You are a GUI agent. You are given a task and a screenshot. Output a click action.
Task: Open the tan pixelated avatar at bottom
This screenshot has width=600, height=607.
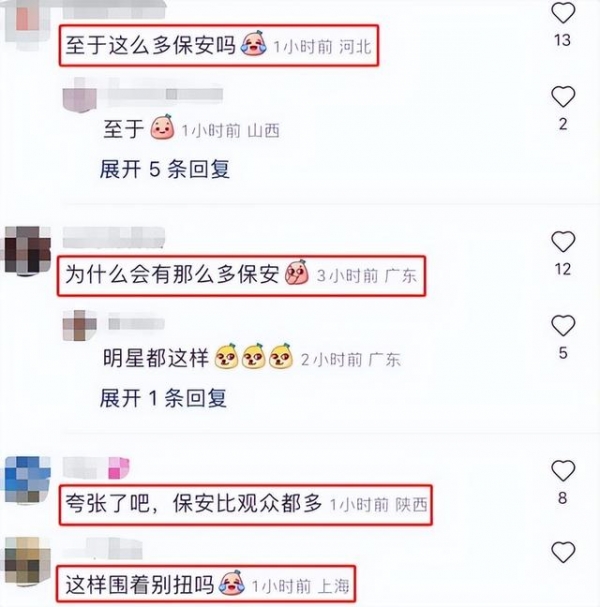click(x=28, y=561)
